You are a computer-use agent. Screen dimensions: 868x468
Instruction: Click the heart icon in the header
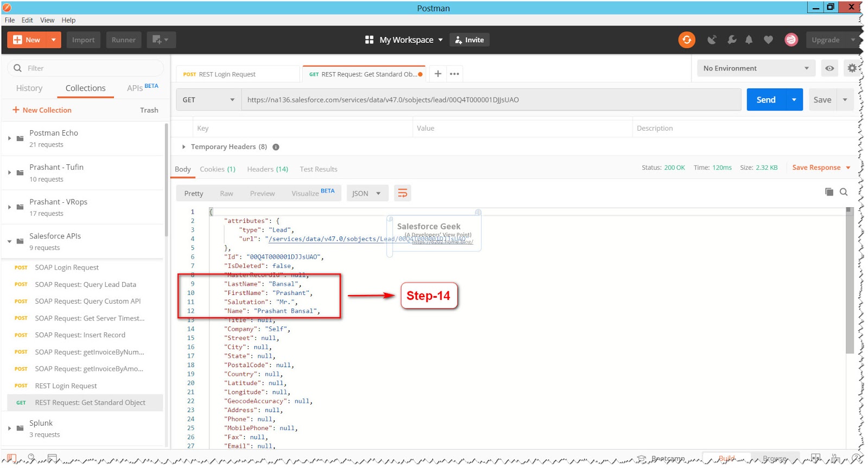tap(768, 40)
